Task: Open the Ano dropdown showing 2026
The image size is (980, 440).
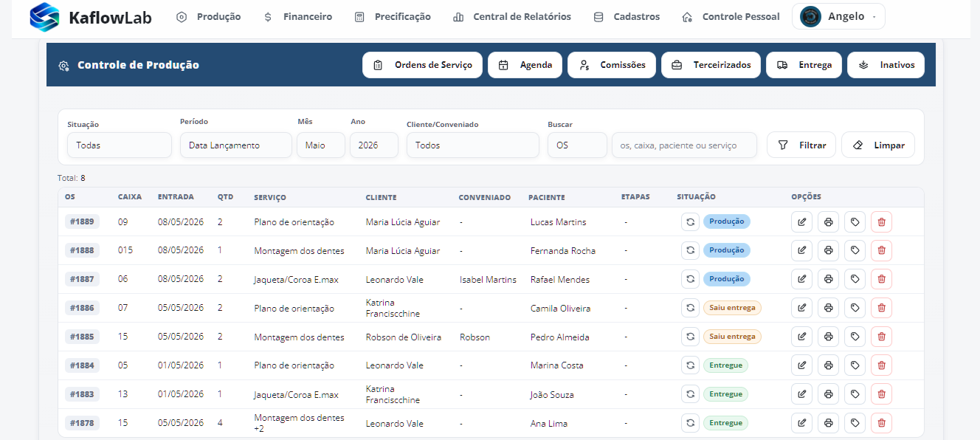Action: pyautogui.click(x=374, y=145)
